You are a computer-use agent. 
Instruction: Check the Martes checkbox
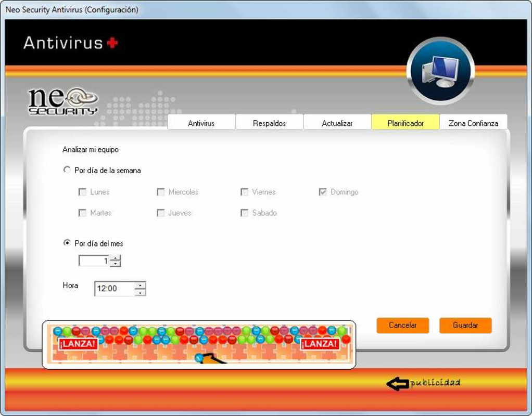(x=82, y=213)
